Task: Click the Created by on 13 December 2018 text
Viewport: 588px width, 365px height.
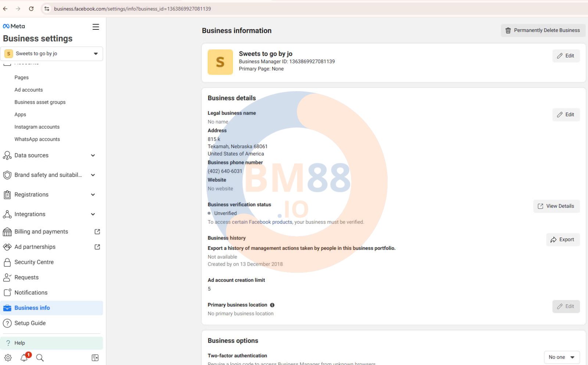Action: pyautogui.click(x=245, y=264)
